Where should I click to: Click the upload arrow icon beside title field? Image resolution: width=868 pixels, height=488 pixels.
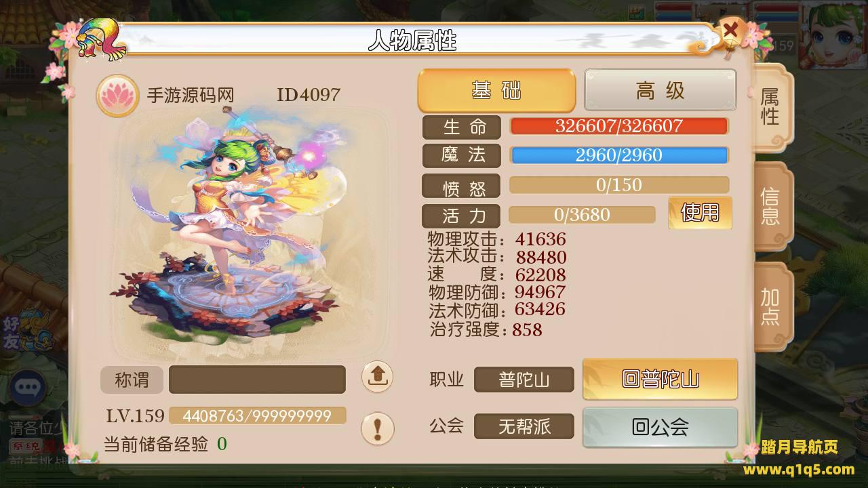click(x=377, y=375)
